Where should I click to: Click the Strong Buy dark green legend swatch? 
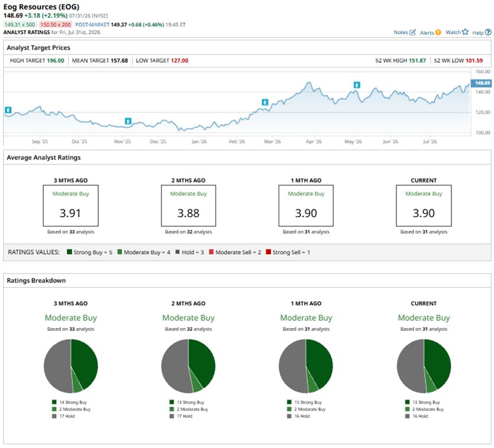click(70, 252)
